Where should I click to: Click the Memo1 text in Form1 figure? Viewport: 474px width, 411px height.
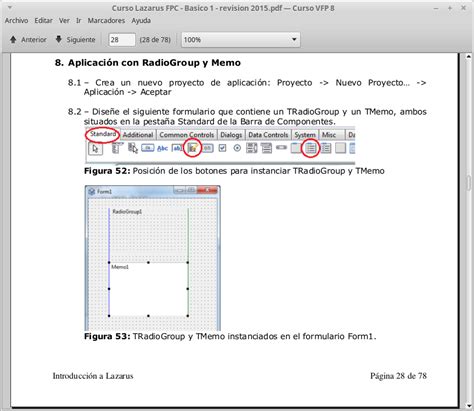pos(120,267)
